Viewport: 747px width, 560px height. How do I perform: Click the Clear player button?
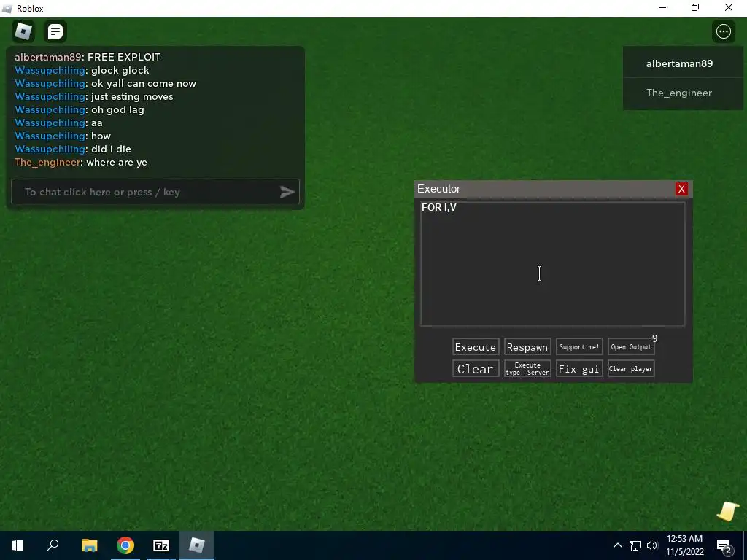pos(631,368)
